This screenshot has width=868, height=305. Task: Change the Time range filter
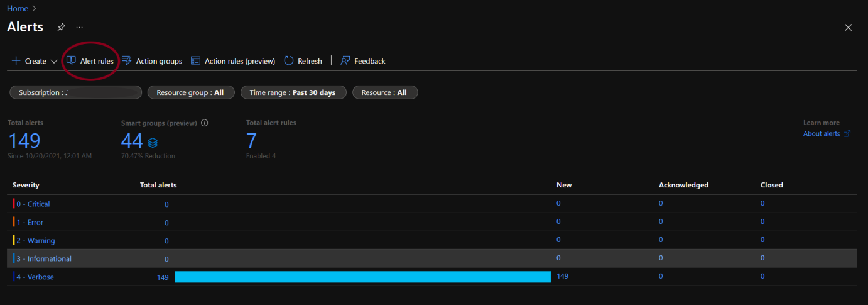click(293, 92)
